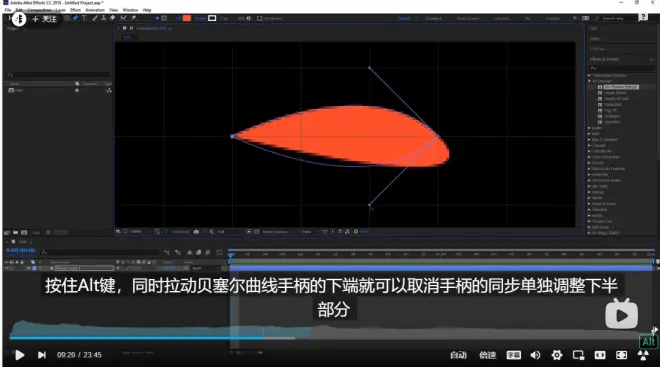Select the Type tool in toolbar
This screenshot has width=660, height=367.
click(x=84, y=18)
